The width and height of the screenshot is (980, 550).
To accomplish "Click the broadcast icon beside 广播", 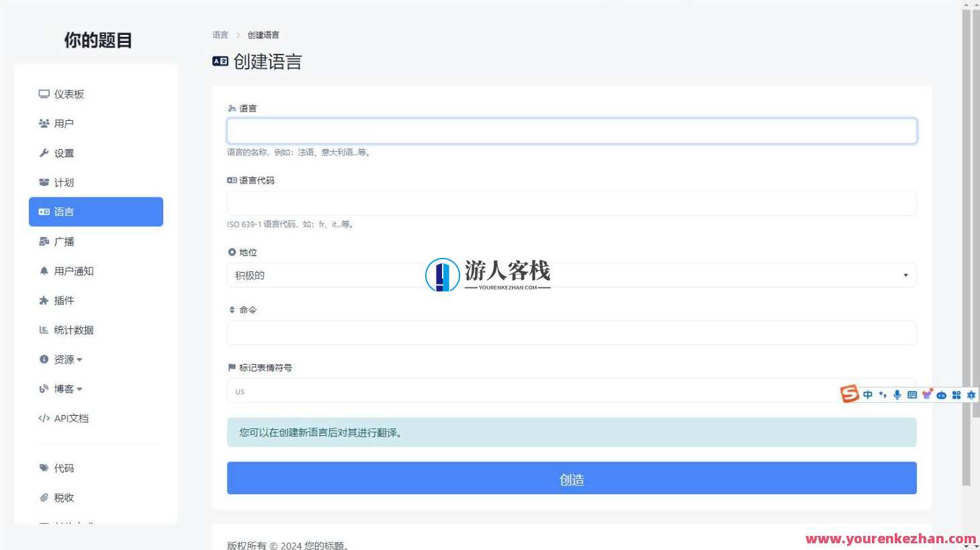I will (44, 241).
